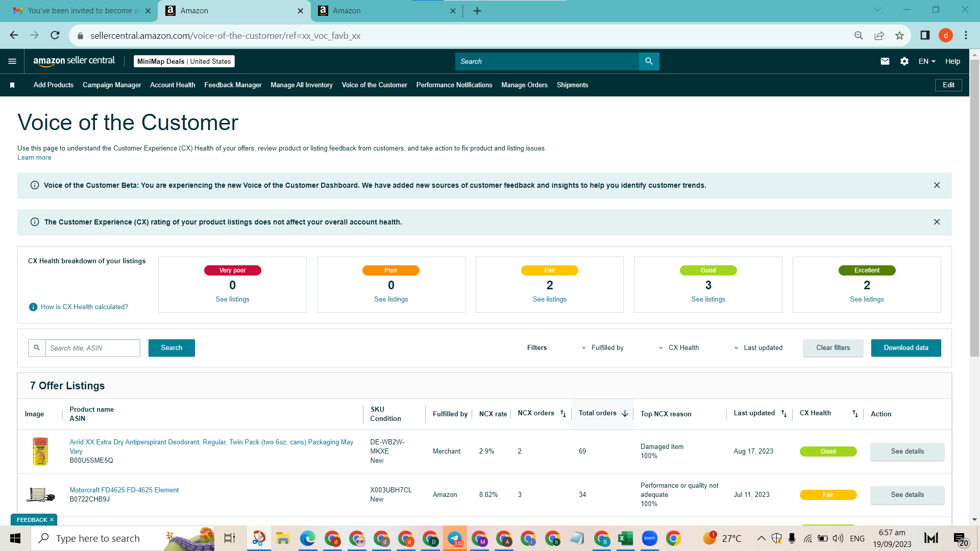Click the magnifier icon beside title search box
This screenshot has height=551, width=980.
pos(37,347)
